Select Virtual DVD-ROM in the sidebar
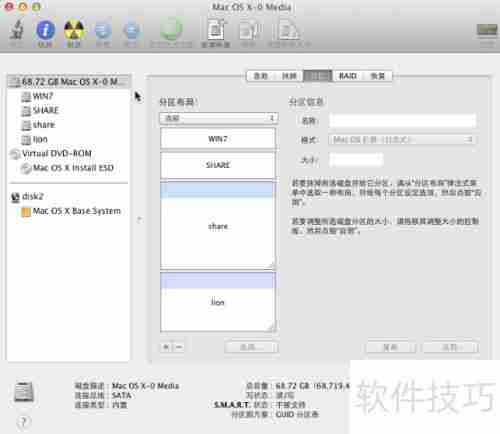The height and width of the screenshot is (434, 500). click(57, 153)
